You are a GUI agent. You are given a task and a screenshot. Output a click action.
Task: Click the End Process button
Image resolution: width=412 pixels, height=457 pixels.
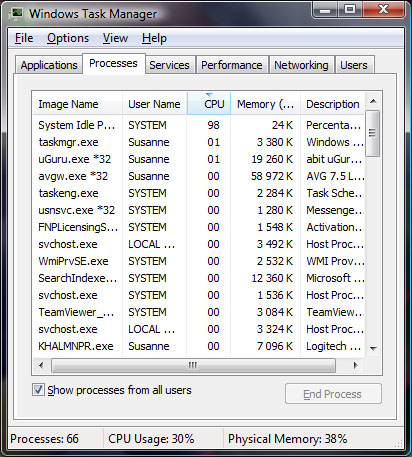coord(333,394)
